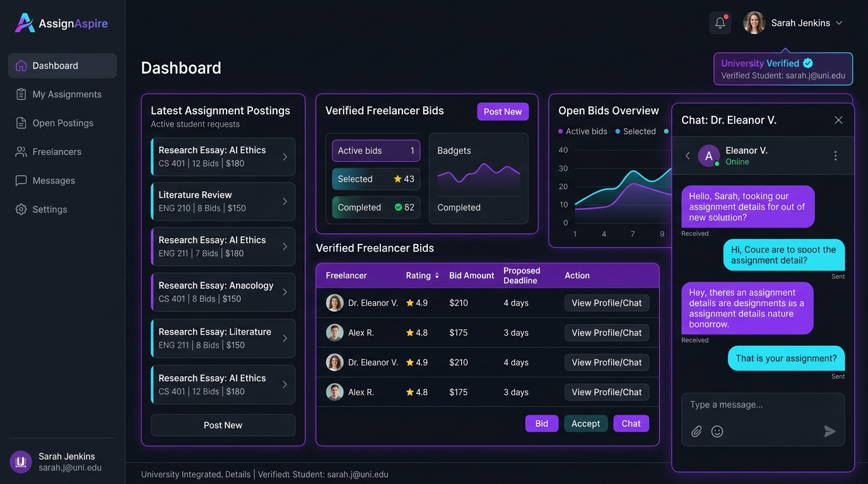Click the Type a message input field
868x484 pixels.
[763, 405]
